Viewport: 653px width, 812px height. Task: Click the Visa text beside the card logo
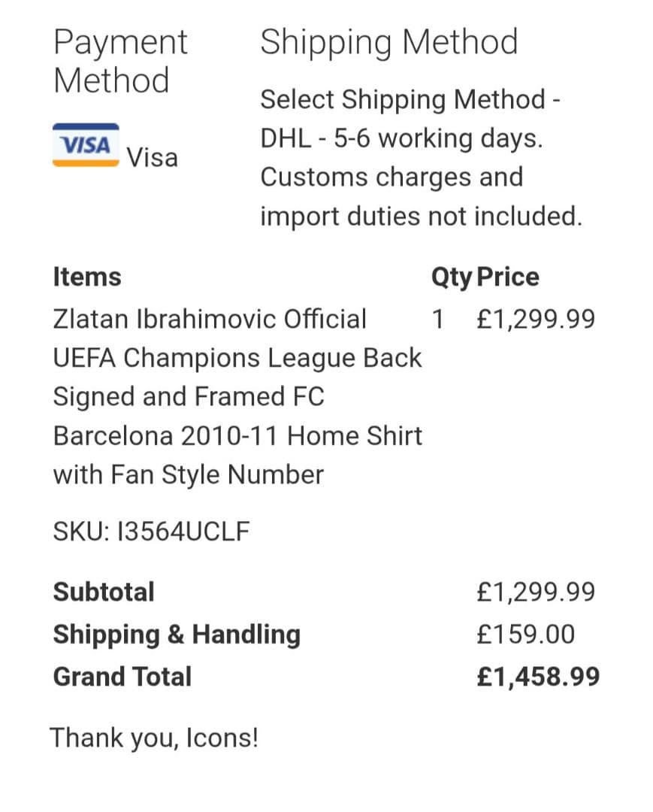[x=152, y=158]
